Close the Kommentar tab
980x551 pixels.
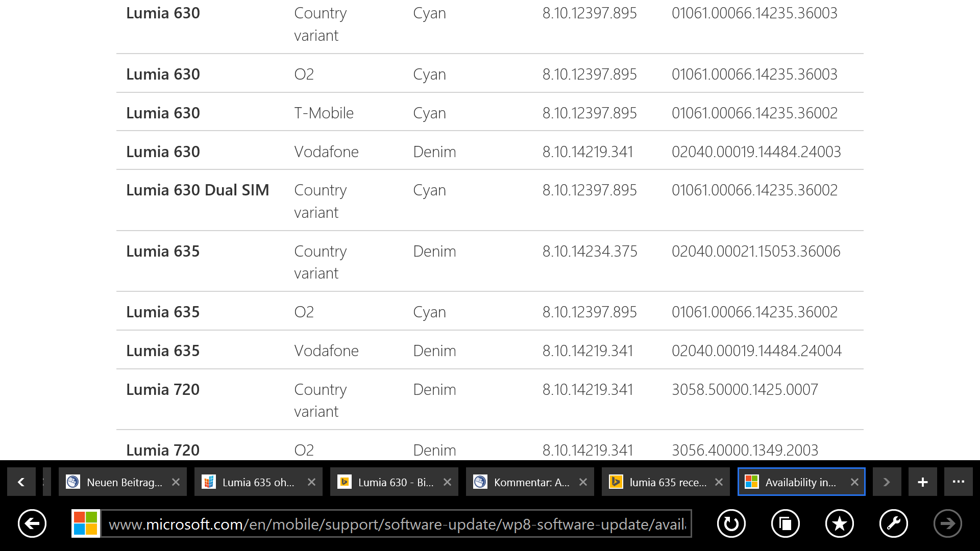click(583, 482)
